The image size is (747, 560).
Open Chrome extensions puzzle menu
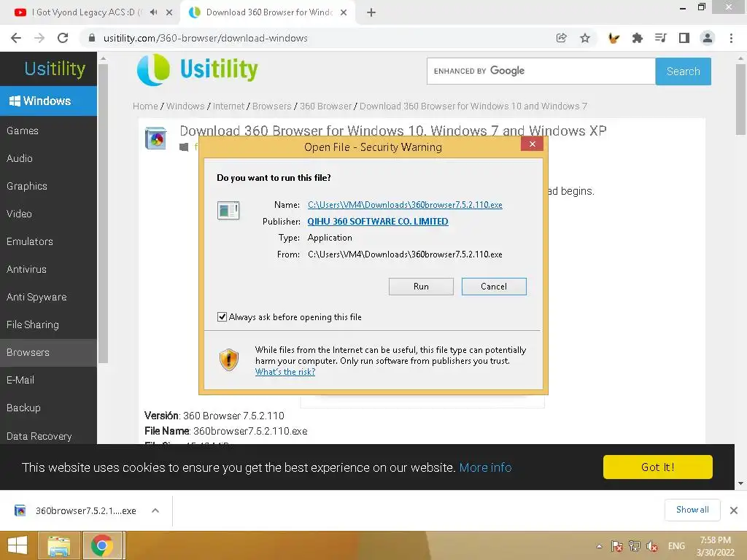(637, 38)
